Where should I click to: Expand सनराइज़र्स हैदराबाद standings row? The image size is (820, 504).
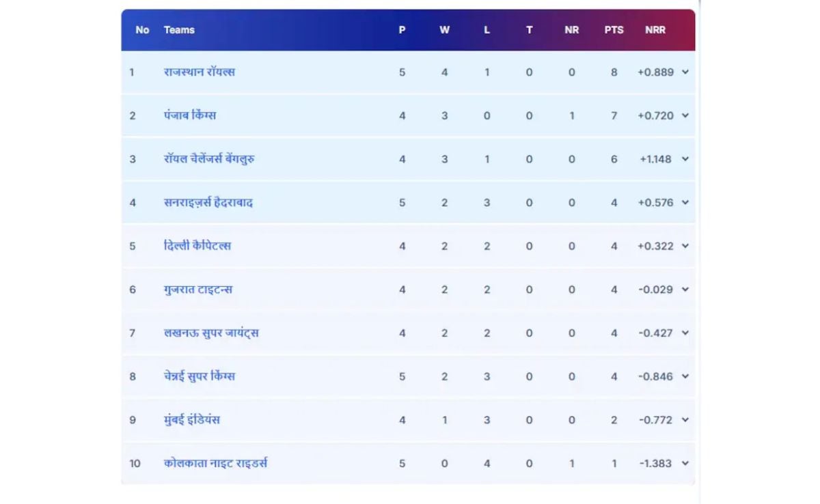click(685, 202)
